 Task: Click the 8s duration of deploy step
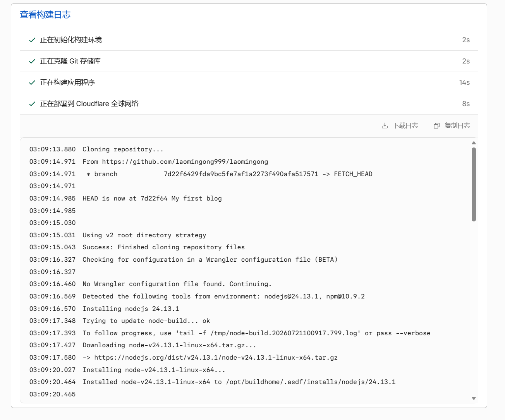coord(466,104)
